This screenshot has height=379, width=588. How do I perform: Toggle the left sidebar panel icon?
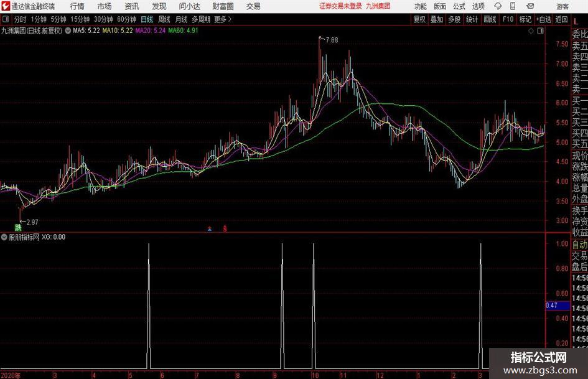[6, 19]
